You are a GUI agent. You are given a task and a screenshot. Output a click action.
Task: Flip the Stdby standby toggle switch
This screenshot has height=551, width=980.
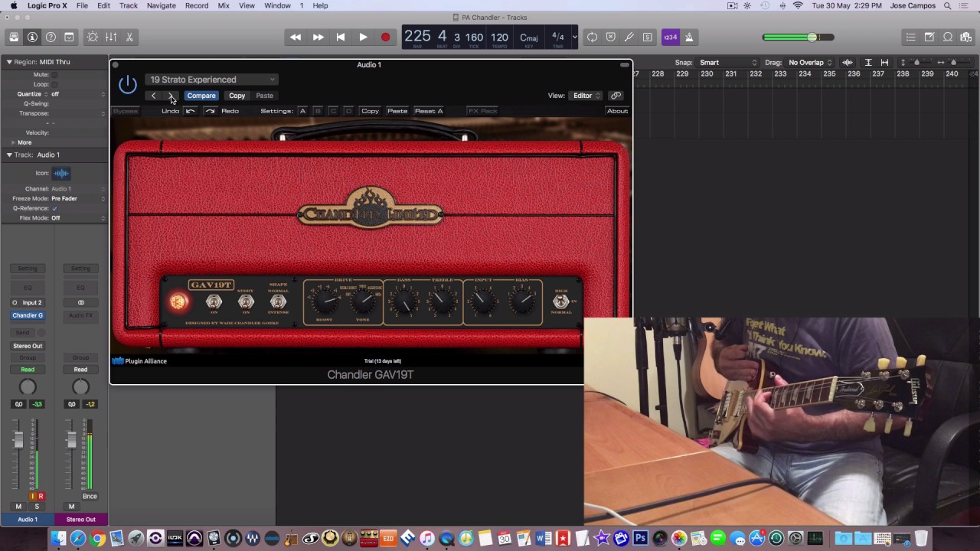(x=246, y=302)
